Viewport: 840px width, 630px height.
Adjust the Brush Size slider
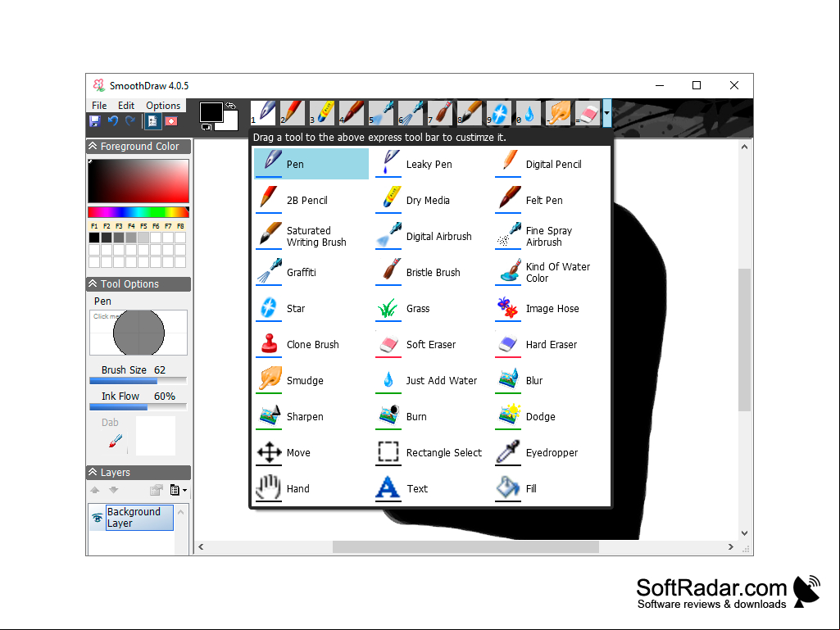click(138, 381)
